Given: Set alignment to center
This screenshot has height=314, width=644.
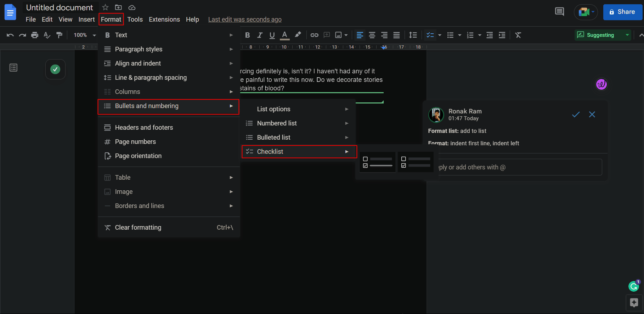Looking at the screenshot, I should (x=372, y=35).
